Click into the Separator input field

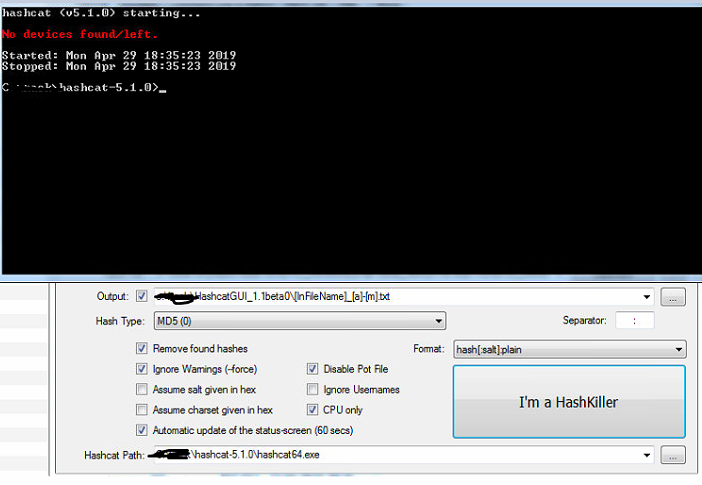click(x=634, y=321)
